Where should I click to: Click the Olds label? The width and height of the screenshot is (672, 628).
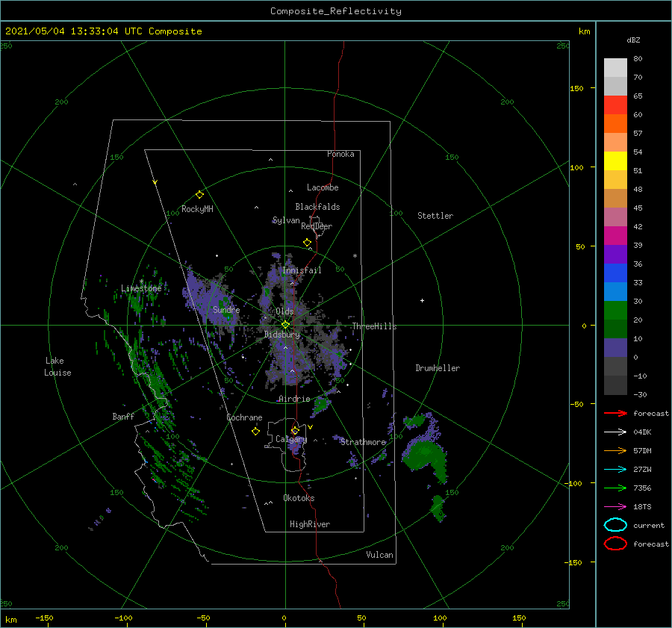284,311
